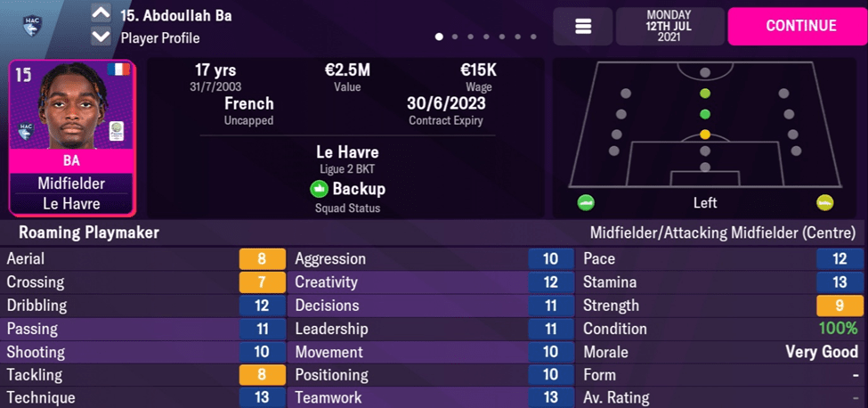Click the yellow right foot boot icon
The image size is (868, 408).
click(824, 203)
